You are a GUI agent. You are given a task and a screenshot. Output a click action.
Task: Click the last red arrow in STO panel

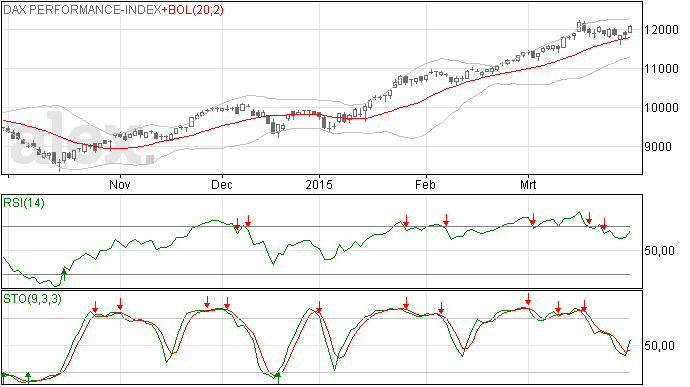584,306
